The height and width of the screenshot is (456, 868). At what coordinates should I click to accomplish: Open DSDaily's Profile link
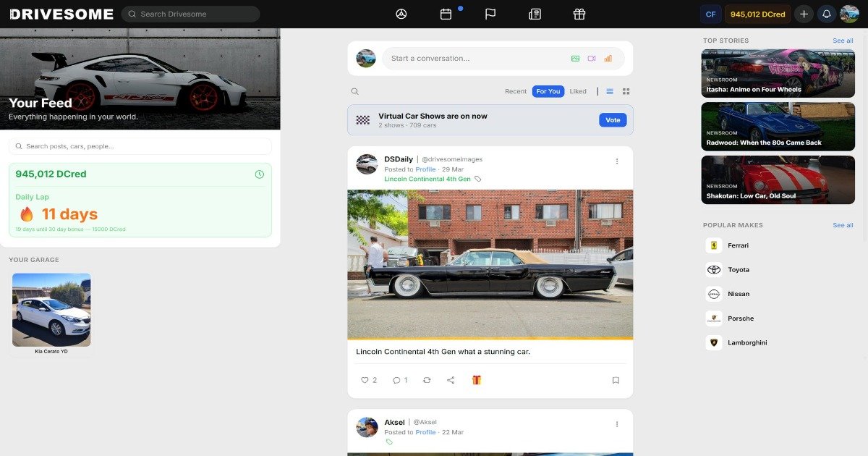click(425, 169)
